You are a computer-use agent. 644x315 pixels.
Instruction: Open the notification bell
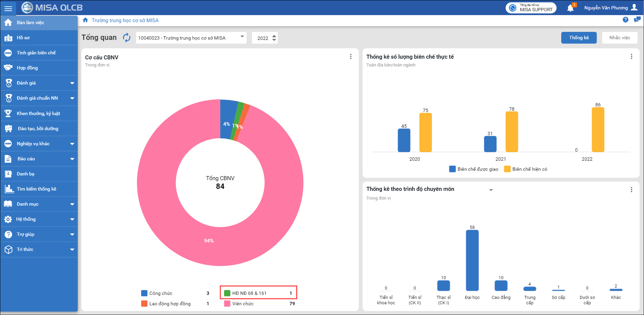(x=570, y=8)
